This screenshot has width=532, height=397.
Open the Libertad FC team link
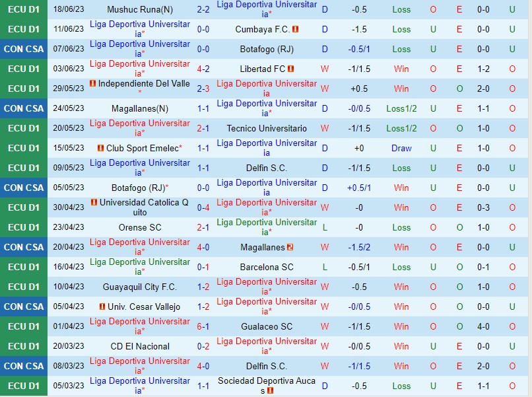pyautogui.click(x=263, y=69)
